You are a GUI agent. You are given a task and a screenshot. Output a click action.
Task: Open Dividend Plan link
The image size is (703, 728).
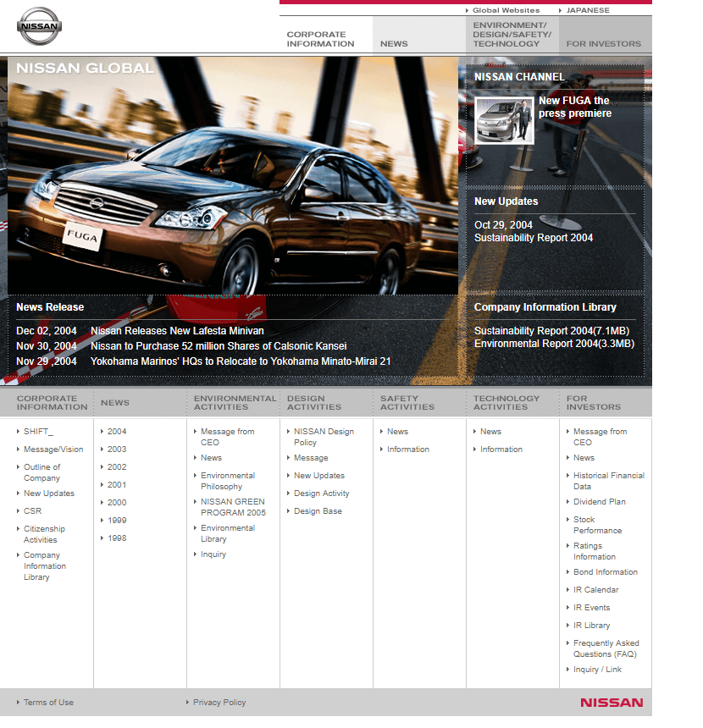click(x=600, y=502)
